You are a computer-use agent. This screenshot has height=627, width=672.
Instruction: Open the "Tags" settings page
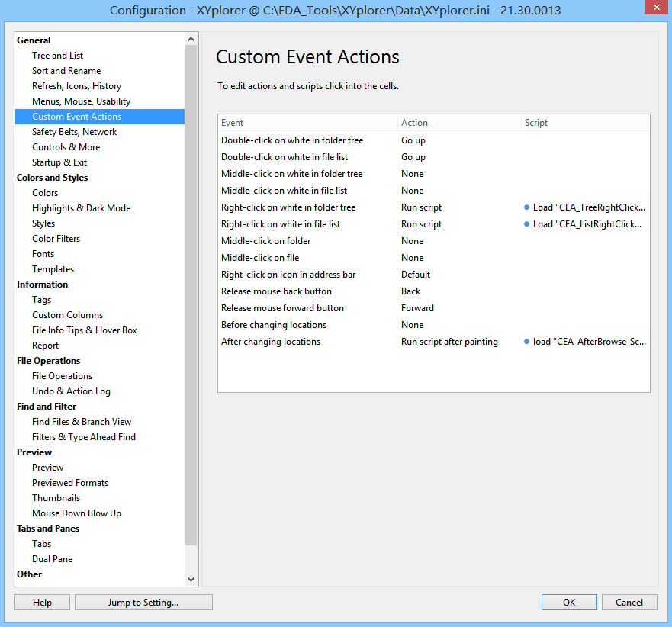tap(40, 299)
